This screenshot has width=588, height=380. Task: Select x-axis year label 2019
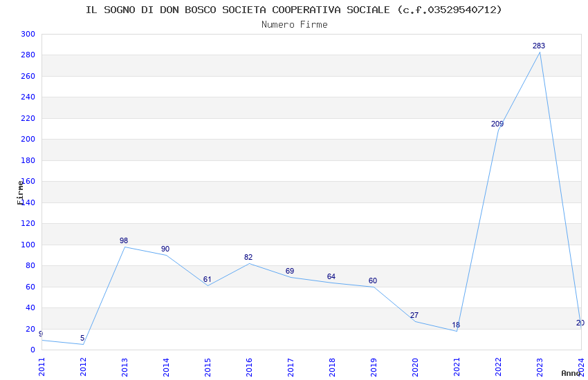coord(374,367)
